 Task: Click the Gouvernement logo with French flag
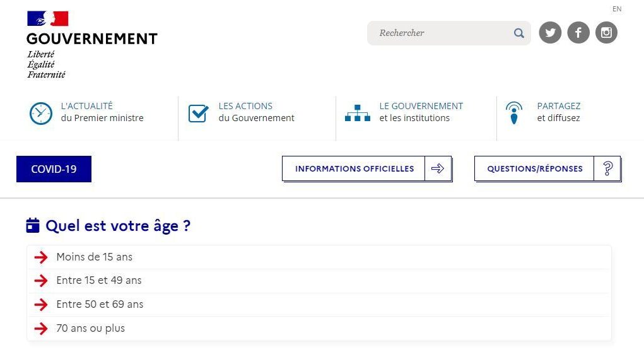tap(91, 44)
